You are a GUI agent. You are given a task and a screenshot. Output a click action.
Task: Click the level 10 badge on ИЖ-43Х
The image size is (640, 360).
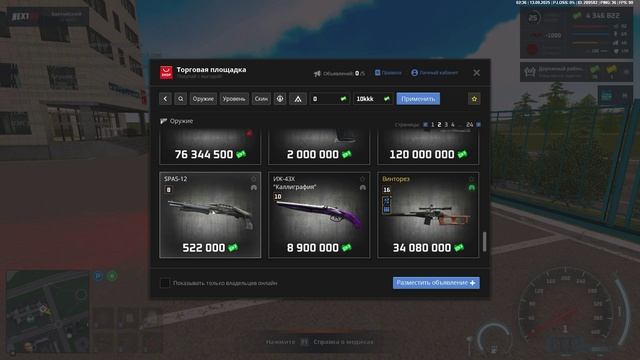point(278,196)
